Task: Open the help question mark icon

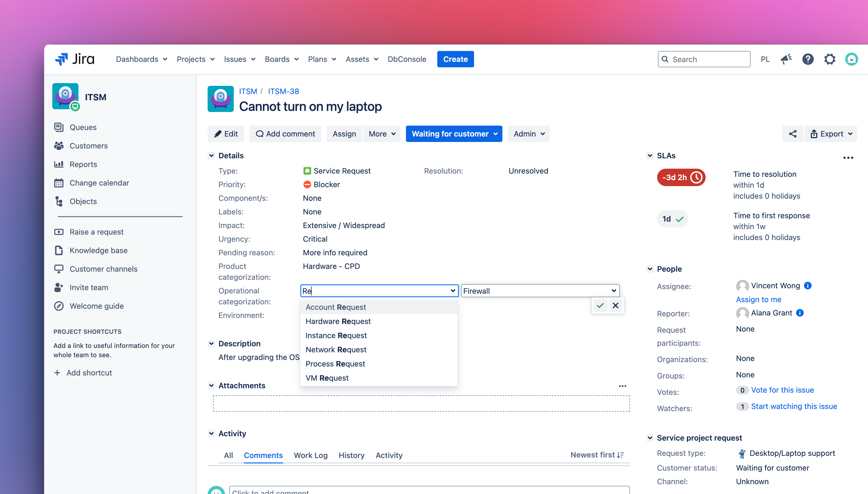Action: (x=808, y=59)
